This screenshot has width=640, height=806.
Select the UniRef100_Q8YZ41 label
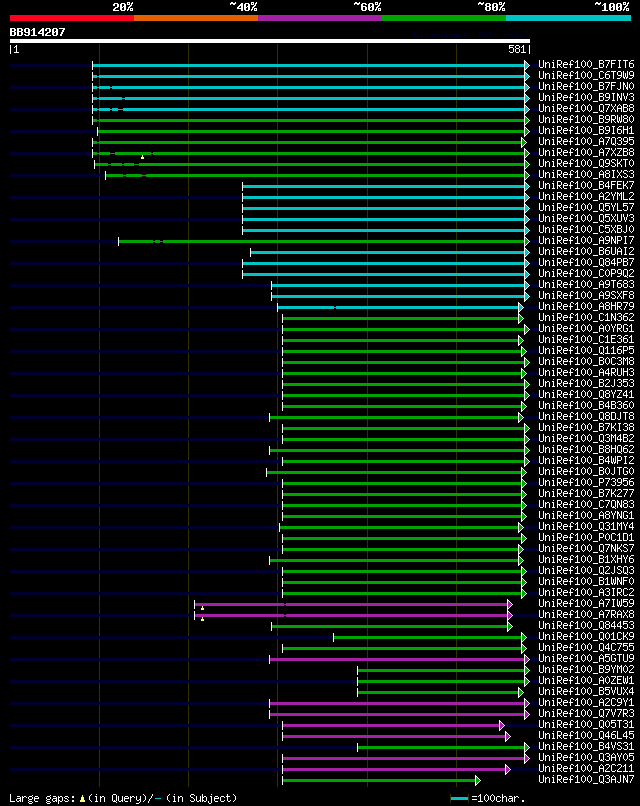[586, 395]
